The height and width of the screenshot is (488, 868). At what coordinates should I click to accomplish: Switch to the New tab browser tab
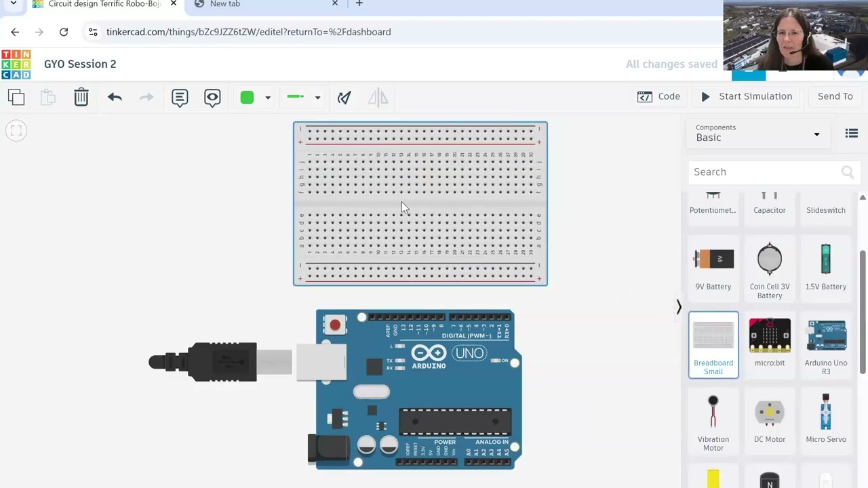click(265, 5)
